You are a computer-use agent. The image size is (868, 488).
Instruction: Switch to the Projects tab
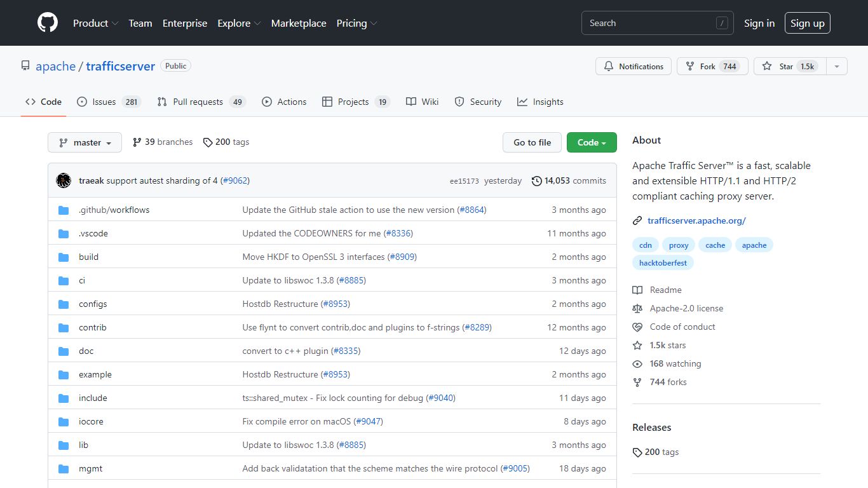[356, 102]
